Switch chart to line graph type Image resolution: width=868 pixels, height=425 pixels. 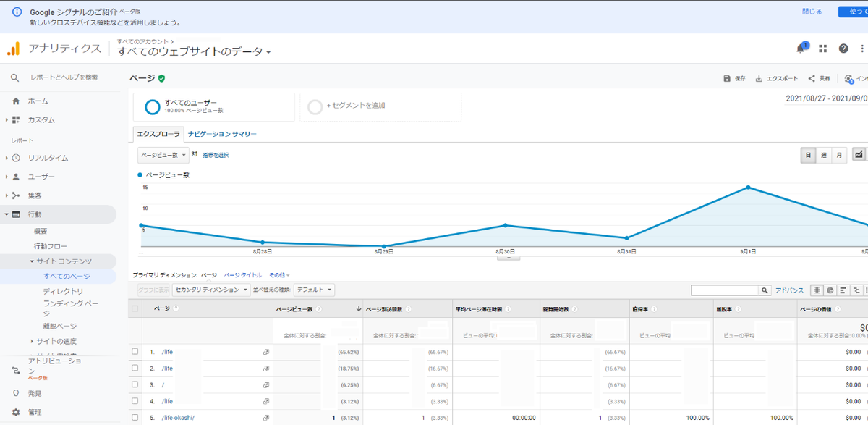(x=859, y=155)
